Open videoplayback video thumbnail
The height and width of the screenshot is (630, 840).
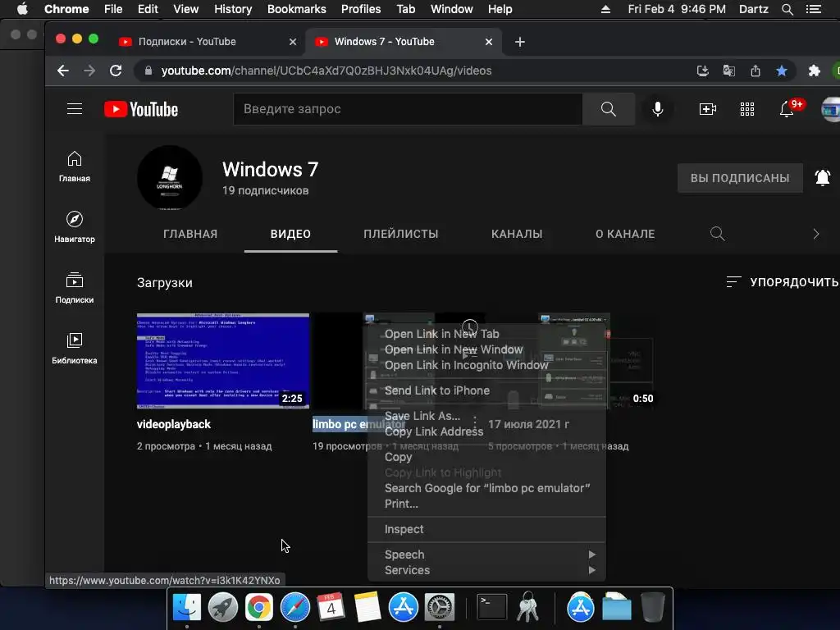click(223, 361)
